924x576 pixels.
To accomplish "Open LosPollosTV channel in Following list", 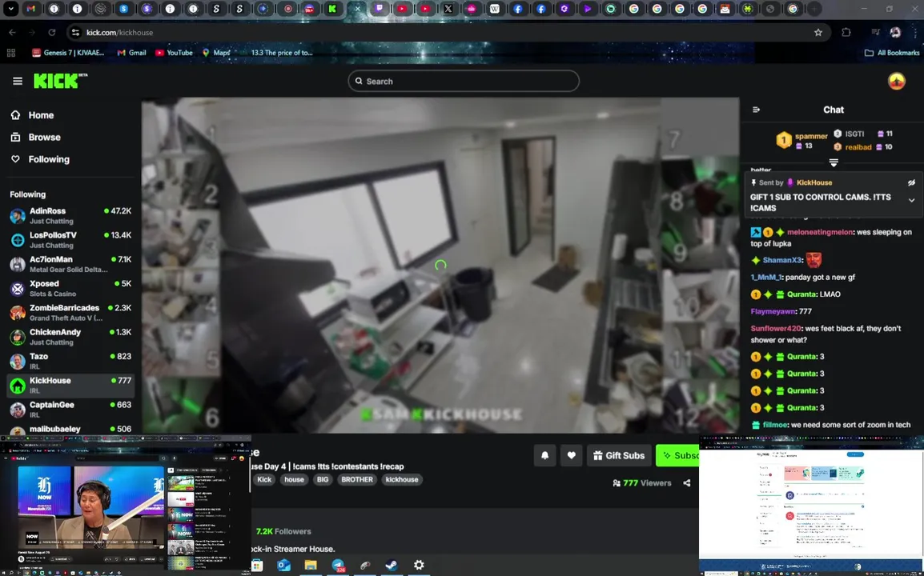I will point(70,240).
